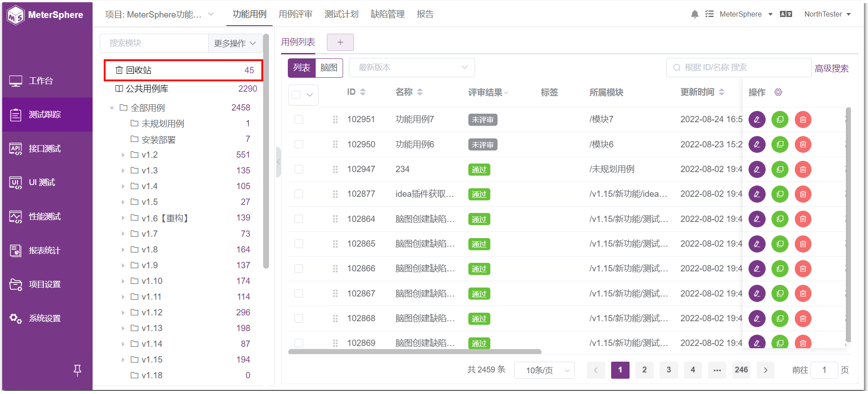This screenshot has width=868, height=394.
Task: Add a new tab with plus button
Action: (340, 42)
